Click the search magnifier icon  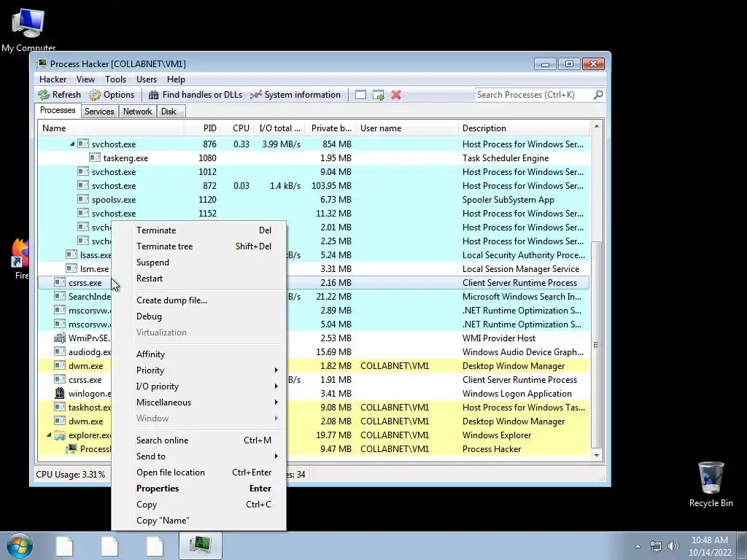click(598, 95)
